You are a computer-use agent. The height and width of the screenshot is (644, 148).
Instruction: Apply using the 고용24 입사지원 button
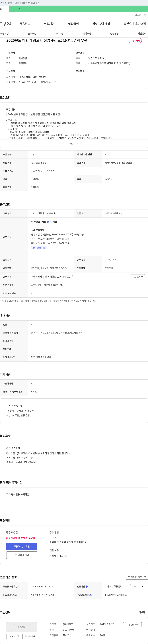pos(21,546)
